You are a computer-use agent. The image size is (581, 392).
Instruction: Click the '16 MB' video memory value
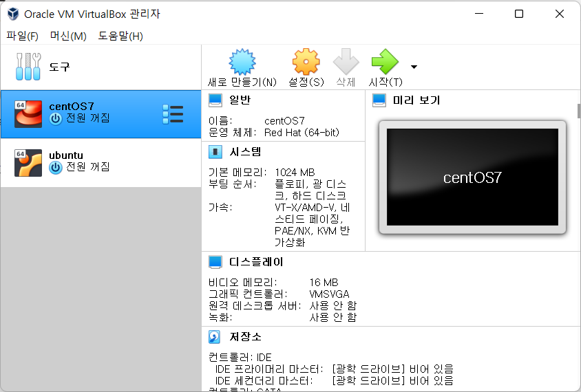click(x=324, y=283)
